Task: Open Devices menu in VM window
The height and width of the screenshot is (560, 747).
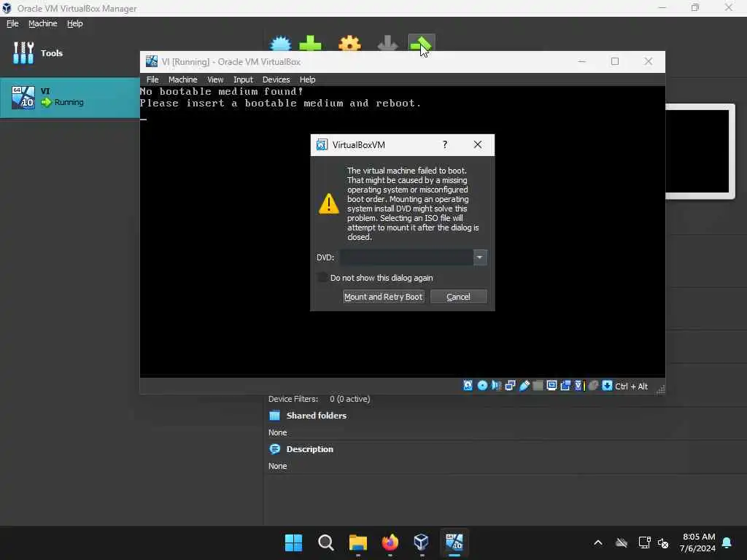Action: (276, 79)
